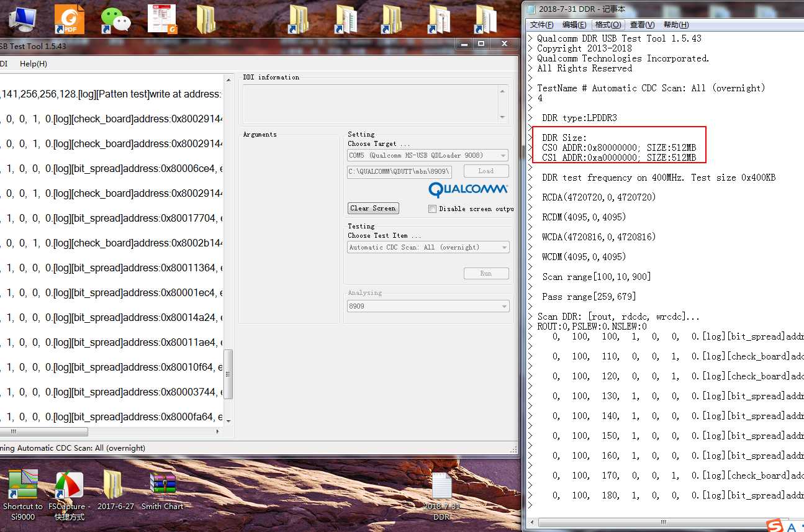Launch the Foxit PDF shortcut on desktop
Image resolution: width=804 pixels, height=532 pixels.
(x=69, y=19)
